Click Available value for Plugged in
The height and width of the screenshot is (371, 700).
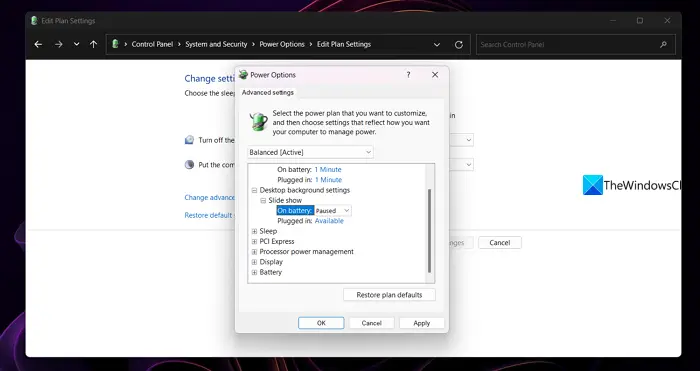click(329, 221)
